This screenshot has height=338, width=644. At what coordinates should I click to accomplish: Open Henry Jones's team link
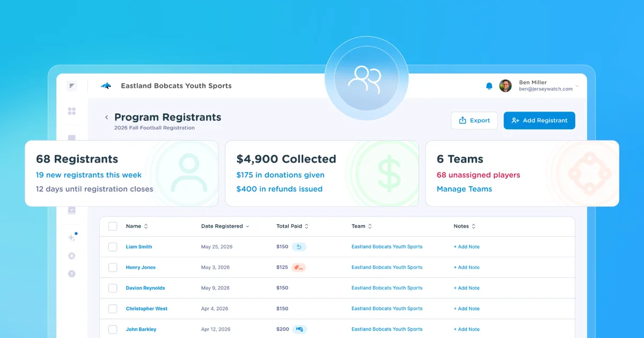(x=387, y=267)
